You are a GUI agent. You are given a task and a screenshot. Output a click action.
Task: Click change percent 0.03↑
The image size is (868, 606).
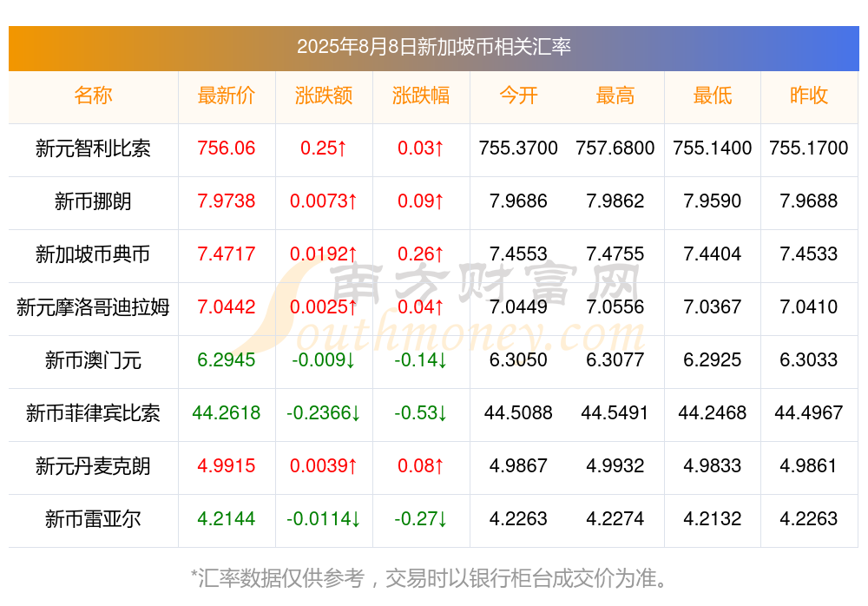coord(421,148)
